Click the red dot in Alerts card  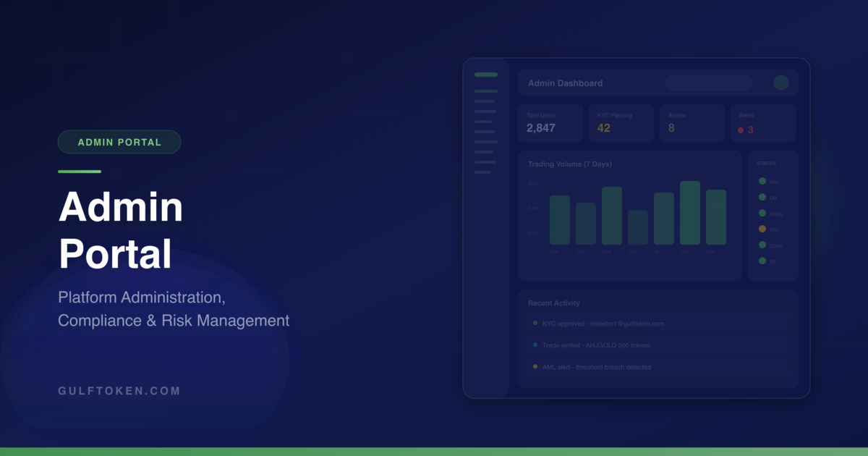tap(741, 130)
